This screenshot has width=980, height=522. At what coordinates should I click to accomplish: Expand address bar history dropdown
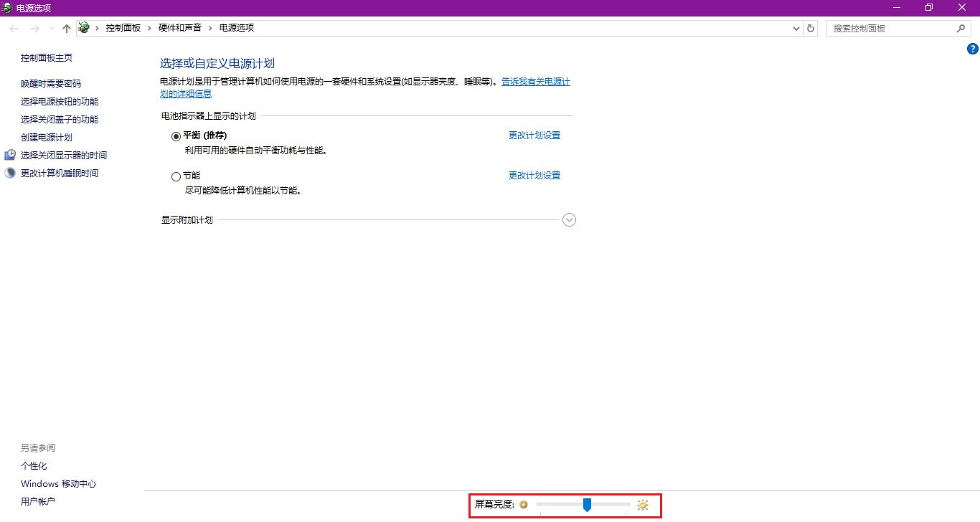click(796, 29)
